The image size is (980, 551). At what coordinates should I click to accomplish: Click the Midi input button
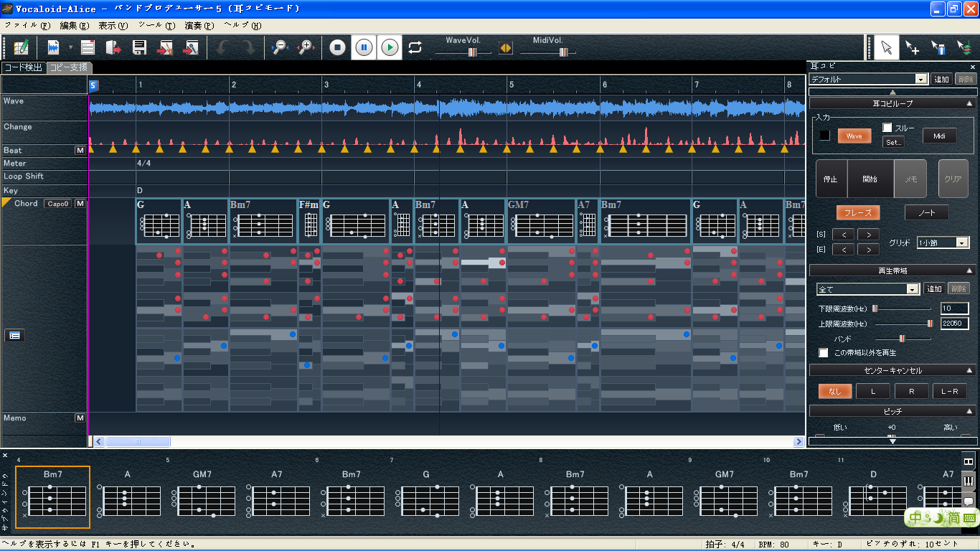939,136
